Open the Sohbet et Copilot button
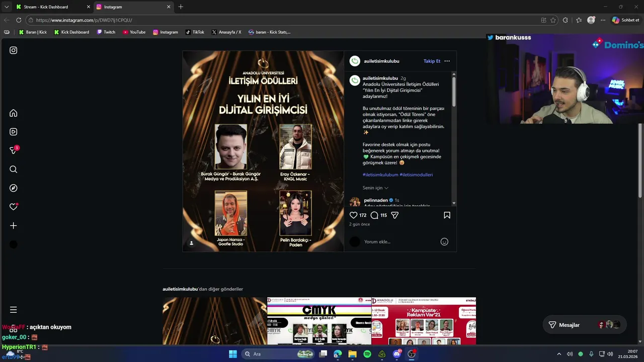Screen dimensions: 644x362 [625, 20]
